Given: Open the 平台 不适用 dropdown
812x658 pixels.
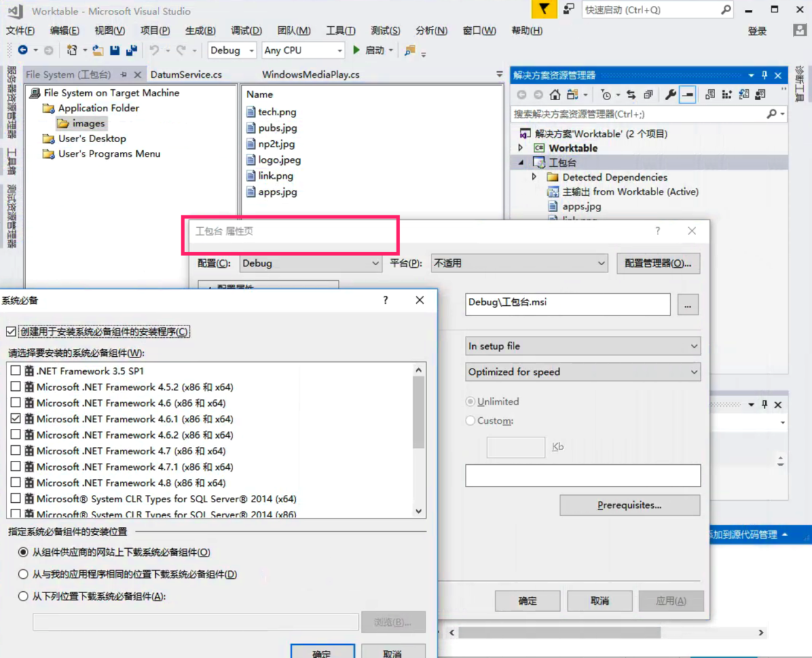Looking at the screenshot, I should 519,263.
